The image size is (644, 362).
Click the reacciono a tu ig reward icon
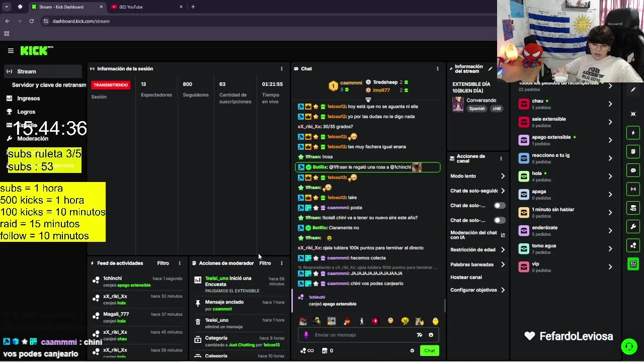point(524,158)
